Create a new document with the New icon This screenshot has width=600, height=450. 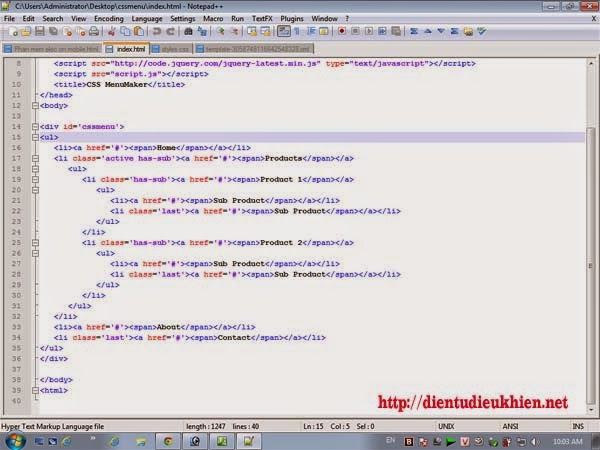point(13,32)
